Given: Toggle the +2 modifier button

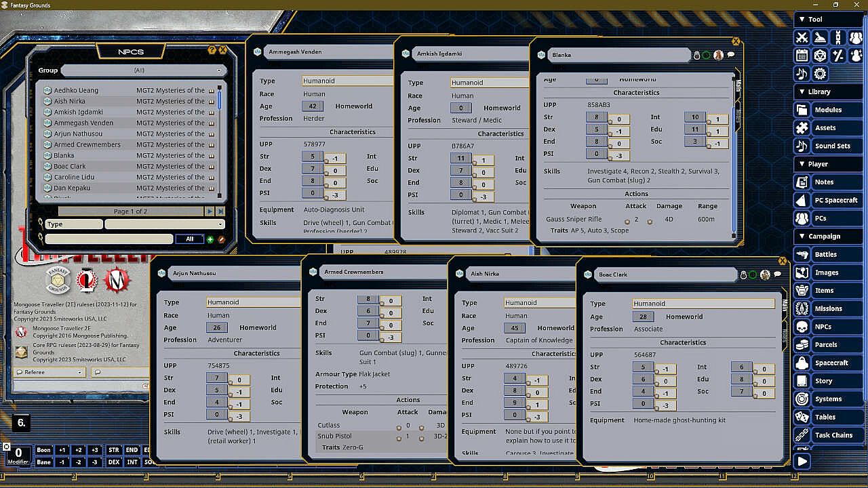Looking at the screenshot, I should [79, 450].
